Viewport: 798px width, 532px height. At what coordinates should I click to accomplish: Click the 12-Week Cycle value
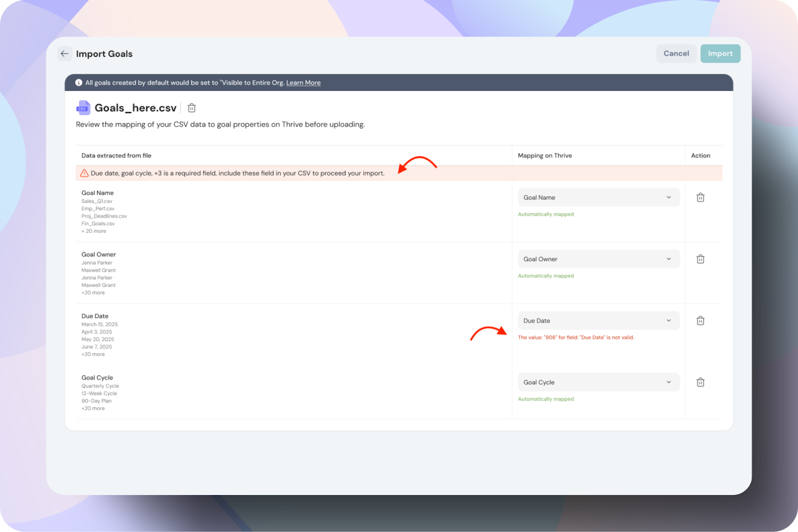(x=99, y=393)
